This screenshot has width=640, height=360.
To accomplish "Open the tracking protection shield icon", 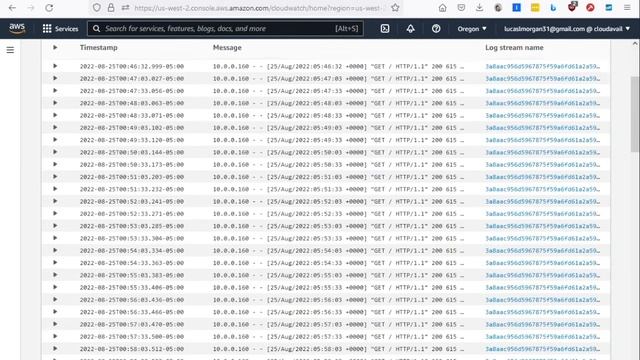I will 97,8.
